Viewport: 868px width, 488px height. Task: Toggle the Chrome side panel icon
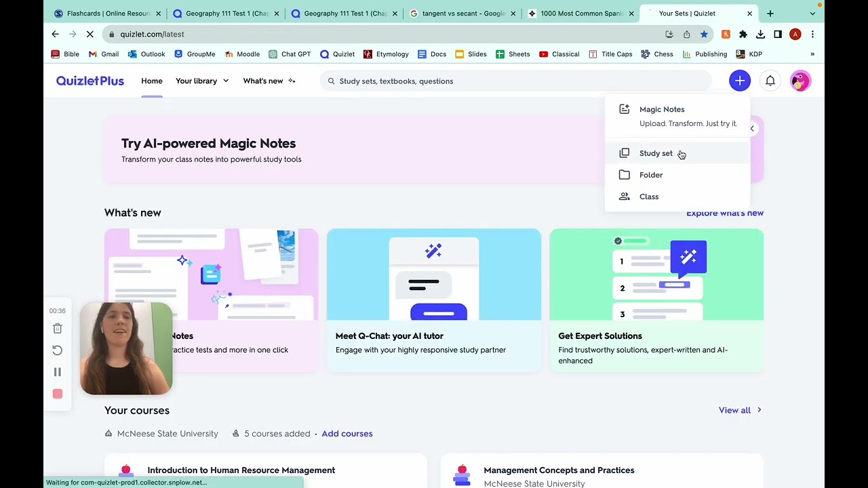pos(778,34)
